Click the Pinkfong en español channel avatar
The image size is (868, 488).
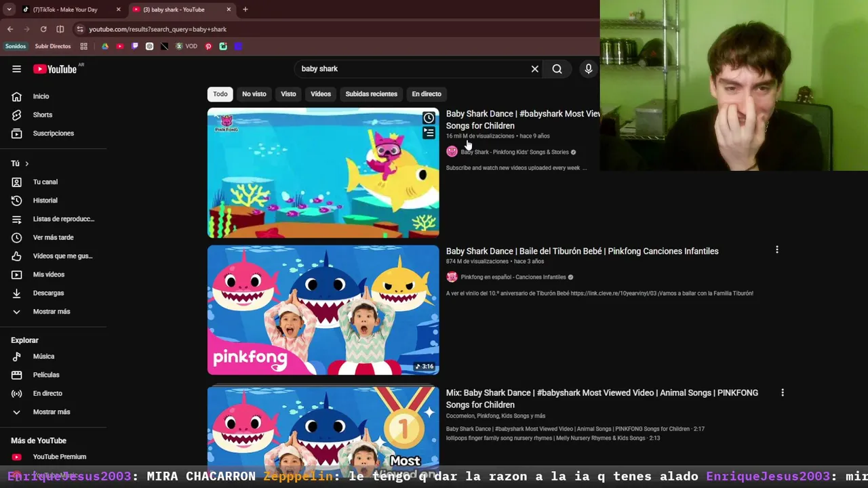point(452,277)
